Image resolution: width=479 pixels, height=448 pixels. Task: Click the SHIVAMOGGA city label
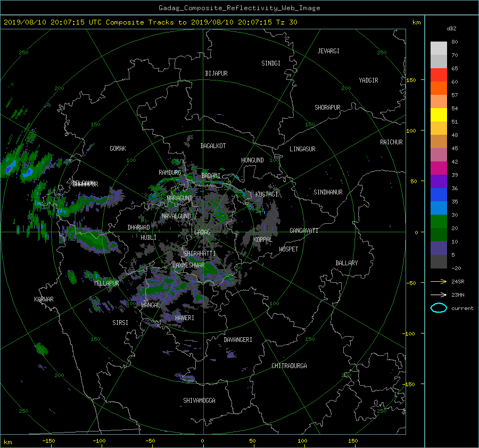click(199, 400)
